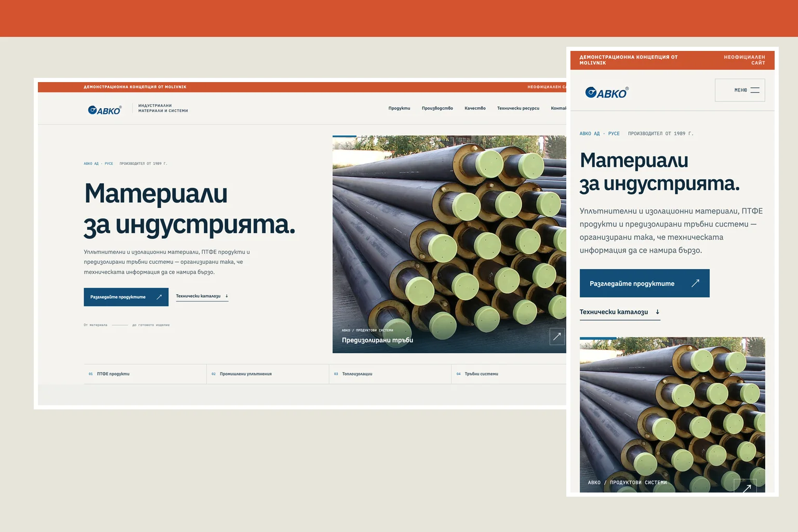Click desktop label АВКО АД · Русе
The width and height of the screenshot is (798, 532).
coord(98,164)
